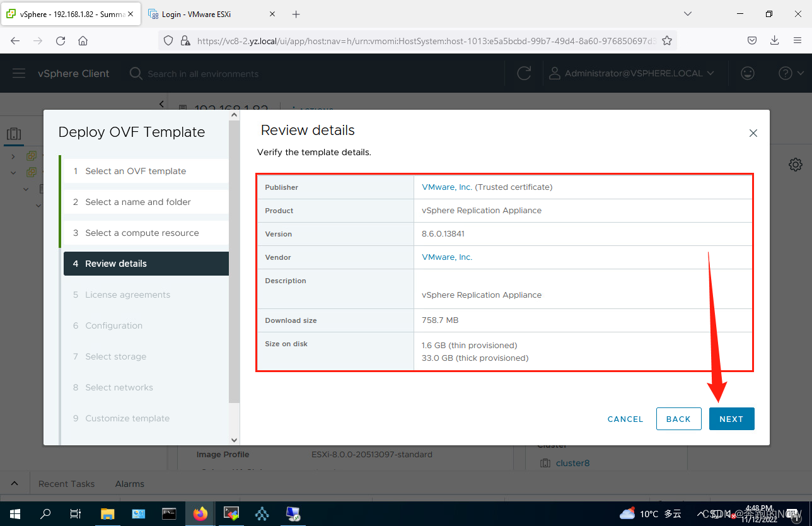Click the Product value vSphere Replication Appliance
Image resolution: width=812 pixels, height=526 pixels.
[482, 211]
